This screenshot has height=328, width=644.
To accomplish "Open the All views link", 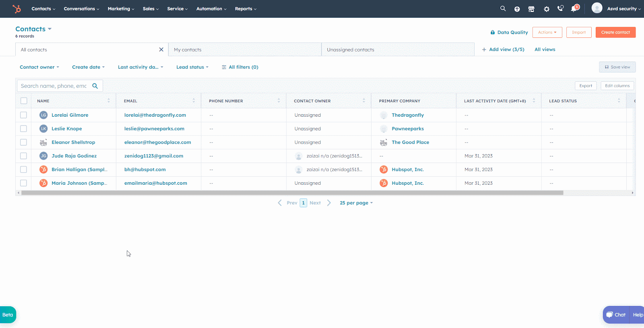I will 545,50.
